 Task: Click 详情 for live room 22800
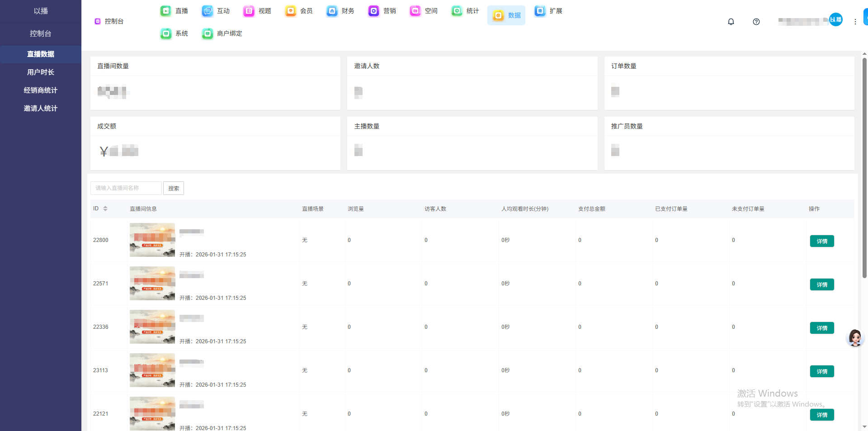point(821,241)
